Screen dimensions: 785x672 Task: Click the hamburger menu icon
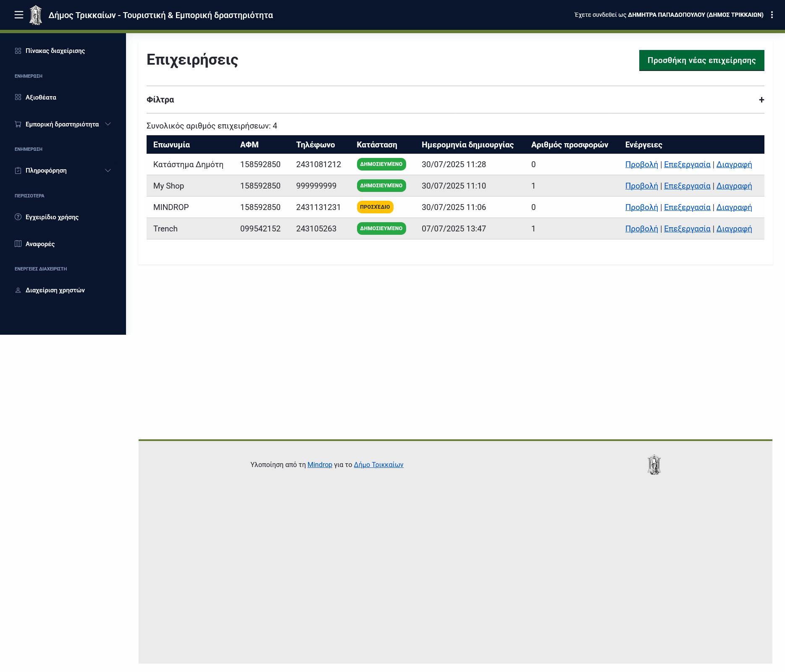tap(19, 15)
